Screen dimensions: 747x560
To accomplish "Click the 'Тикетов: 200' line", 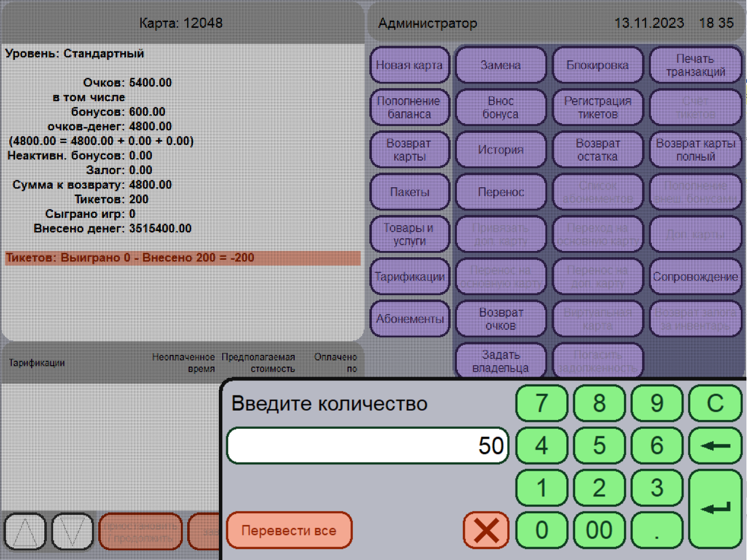I will (x=111, y=199).
